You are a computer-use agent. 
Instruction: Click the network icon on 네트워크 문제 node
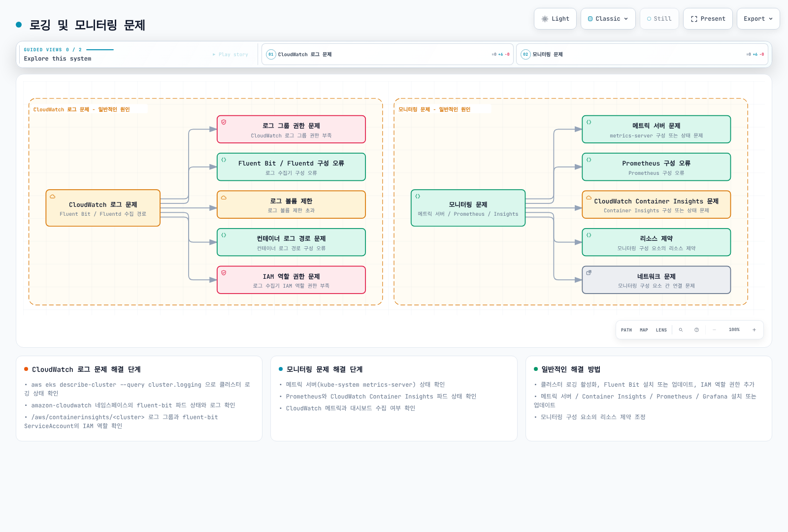pos(589,272)
